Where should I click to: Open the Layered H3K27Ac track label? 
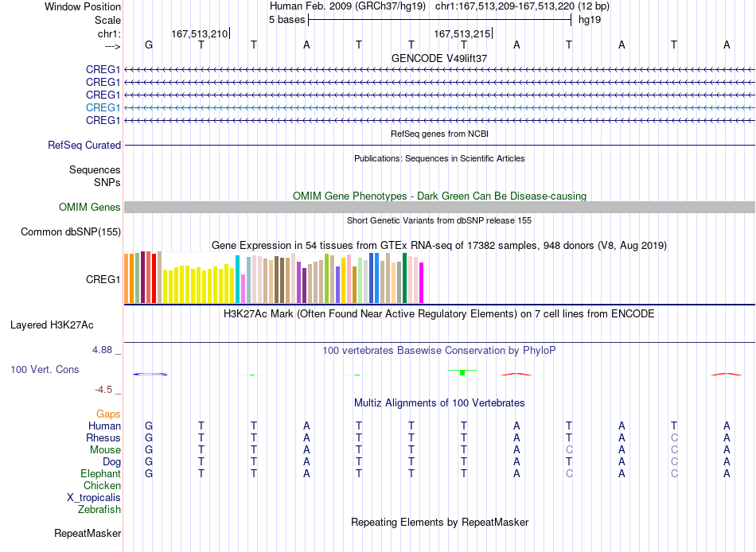[52, 325]
